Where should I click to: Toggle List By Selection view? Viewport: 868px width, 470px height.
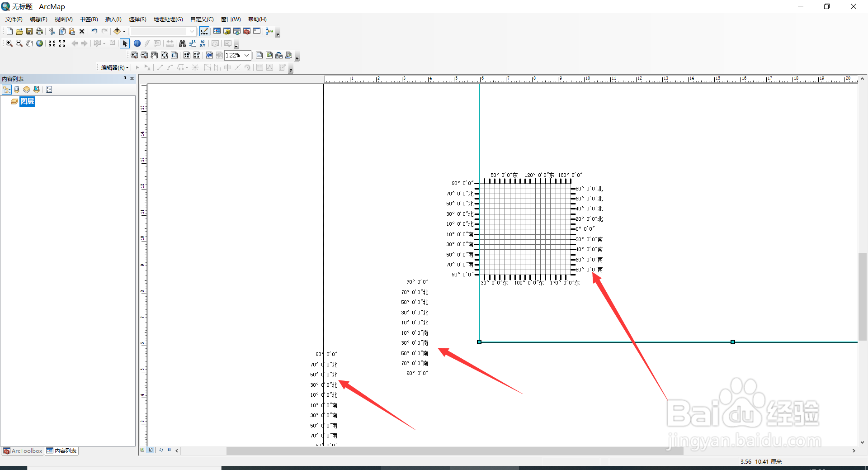[x=37, y=90]
